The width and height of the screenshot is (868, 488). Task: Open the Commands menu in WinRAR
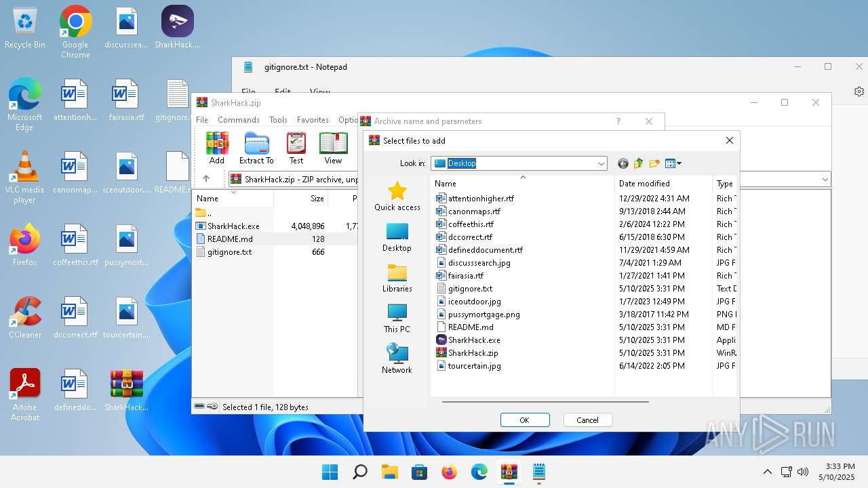click(x=239, y=120)
